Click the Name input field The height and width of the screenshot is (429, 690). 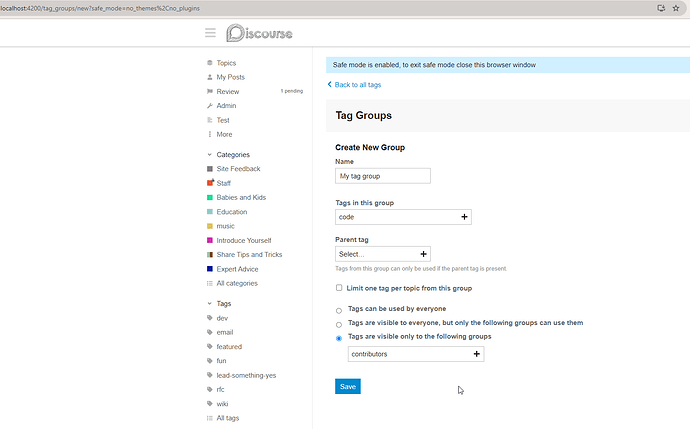383,176
